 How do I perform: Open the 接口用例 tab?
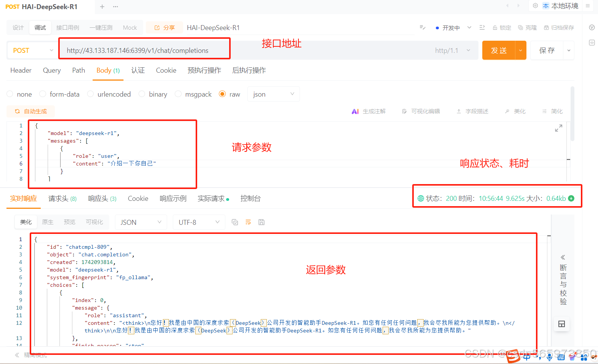[x=68, y=27]
